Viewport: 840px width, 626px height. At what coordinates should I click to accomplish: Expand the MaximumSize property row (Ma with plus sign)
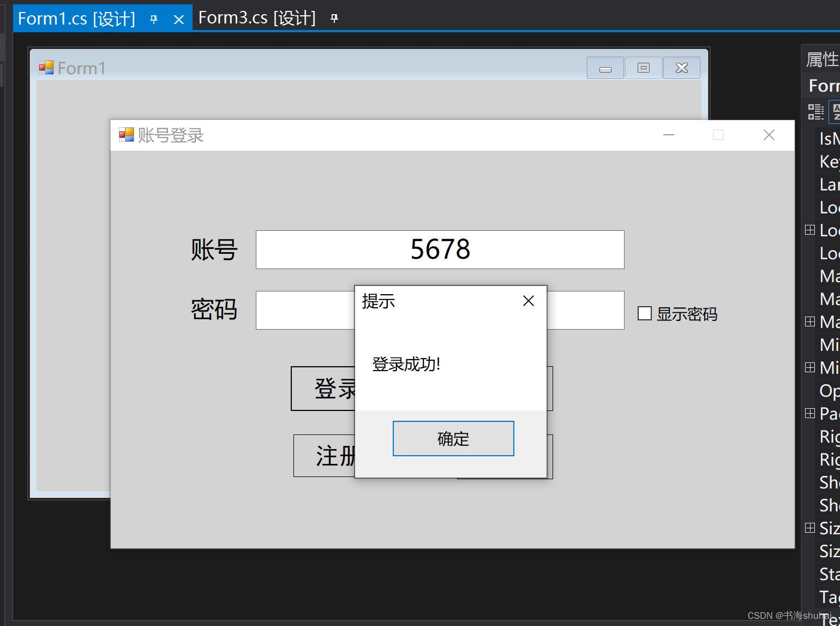click(810, 322)
